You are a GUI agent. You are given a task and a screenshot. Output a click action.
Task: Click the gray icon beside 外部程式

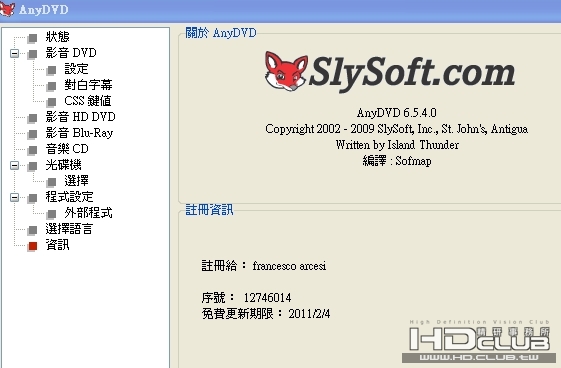(52, 214)
